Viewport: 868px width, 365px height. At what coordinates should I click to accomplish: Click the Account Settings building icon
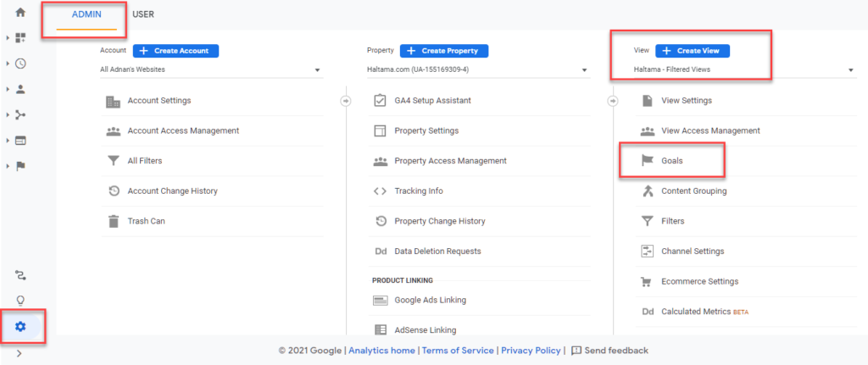click(113, 102)
